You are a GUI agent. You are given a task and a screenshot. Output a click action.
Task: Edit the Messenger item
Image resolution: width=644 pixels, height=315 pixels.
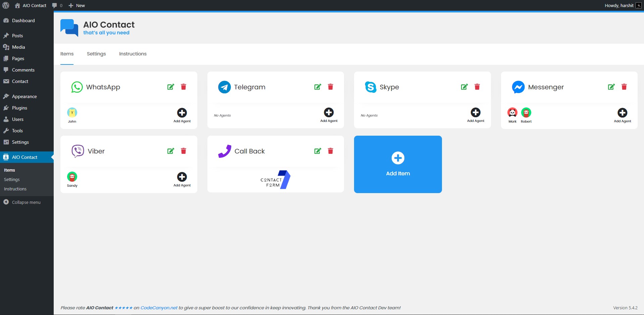click(611, 87)
